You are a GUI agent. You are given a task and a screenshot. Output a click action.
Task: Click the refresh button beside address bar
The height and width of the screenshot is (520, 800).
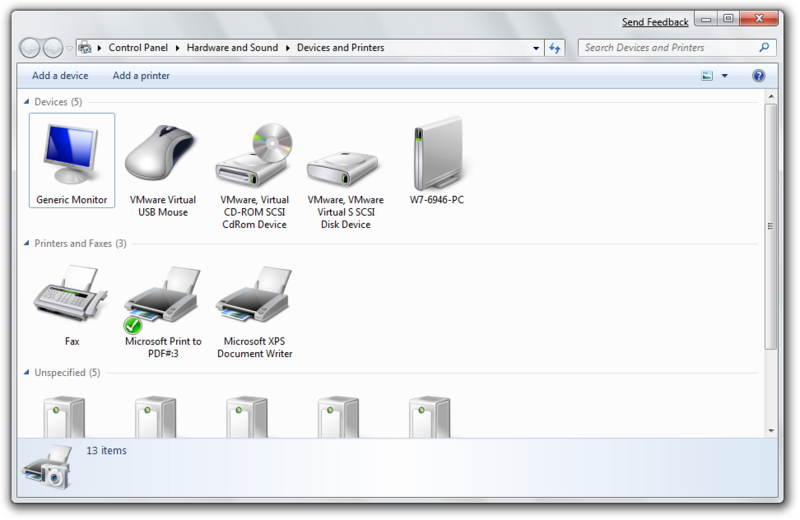point(555,48)
